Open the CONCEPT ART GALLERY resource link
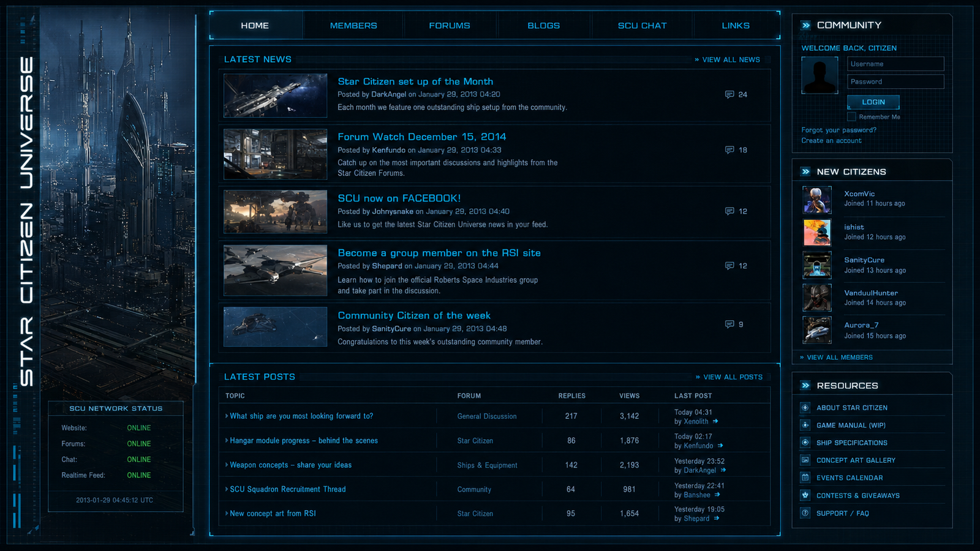Screen dimensions: 980x551 856,460
